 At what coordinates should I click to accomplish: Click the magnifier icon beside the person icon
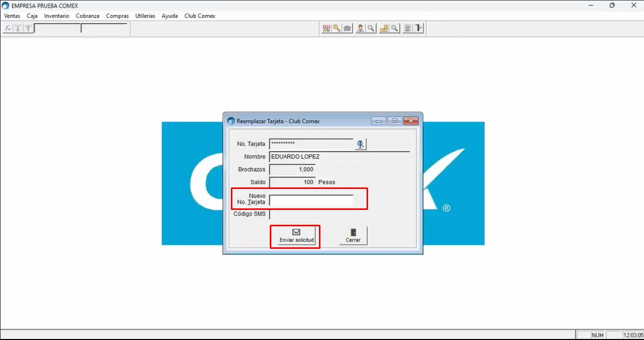click(371, 29)
